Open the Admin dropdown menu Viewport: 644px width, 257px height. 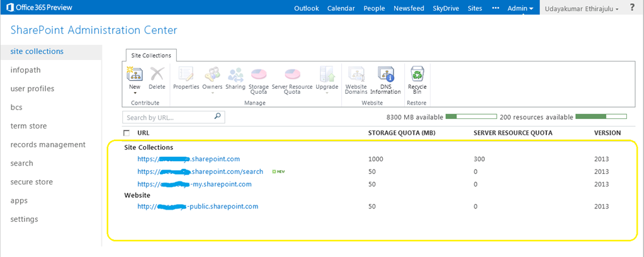[521, 8]
